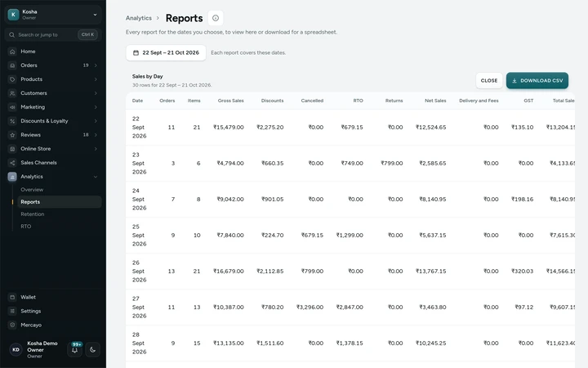This screenshot has height=368, width=588.
Task: Click cancelled value ₹3,296.00
Action: click(x=310, y=307)
